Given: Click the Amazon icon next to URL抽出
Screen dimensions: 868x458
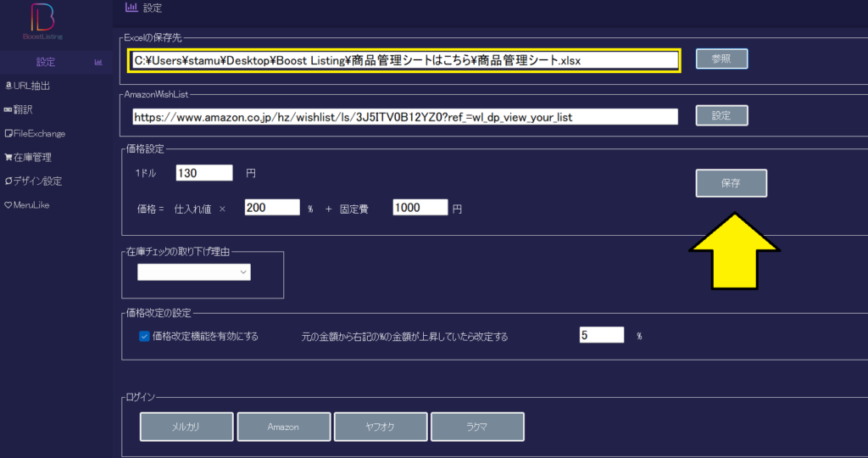Looking at the screenshot, I should 8,86.
